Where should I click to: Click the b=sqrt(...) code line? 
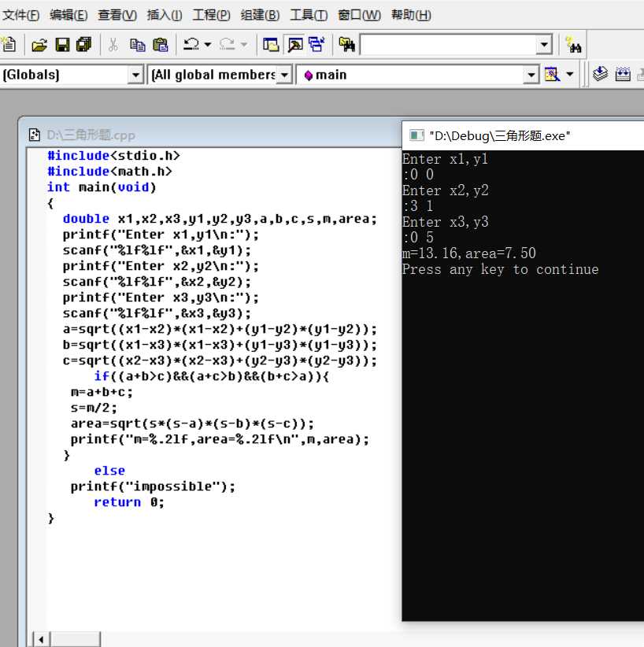point(220,345)
